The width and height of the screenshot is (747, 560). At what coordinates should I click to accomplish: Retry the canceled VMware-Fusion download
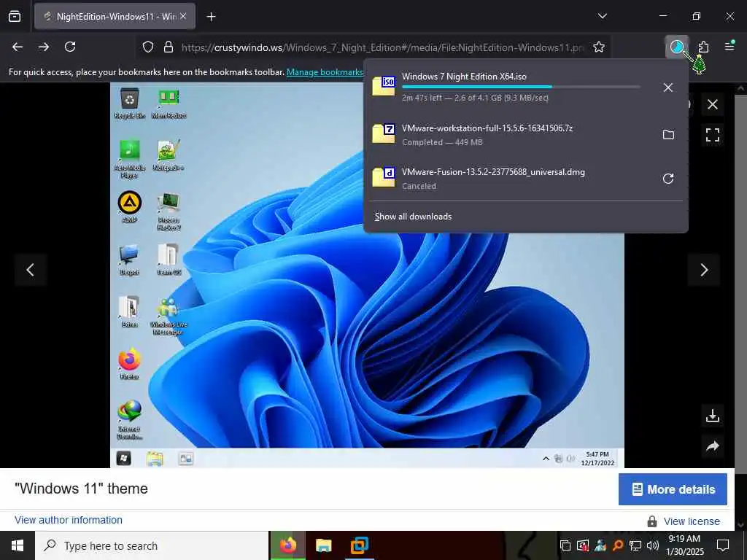click(x=668, y=179)
